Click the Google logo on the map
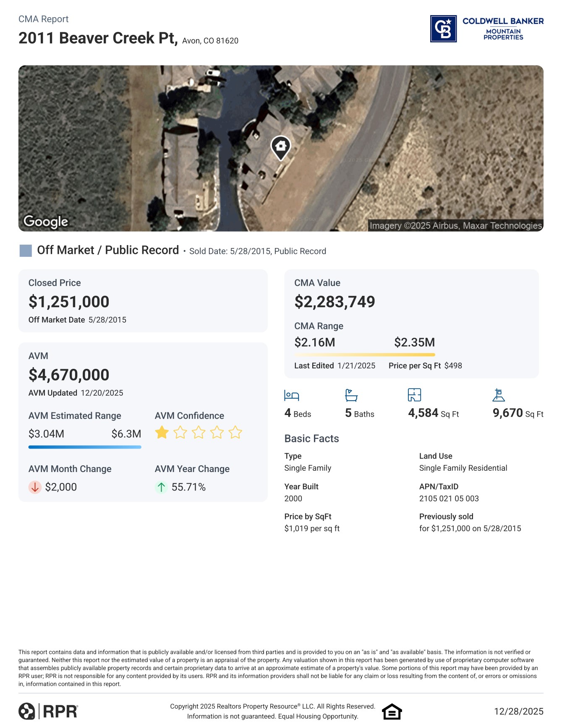 [46, 221]
